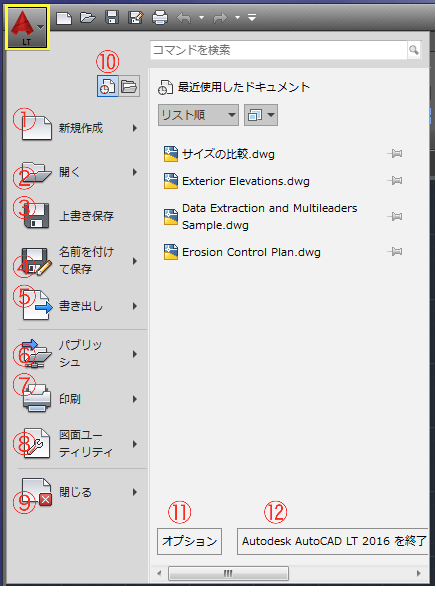Click inside the コマンドを検索 search field
The image size is (436, 594).
[x=279, y=50]
